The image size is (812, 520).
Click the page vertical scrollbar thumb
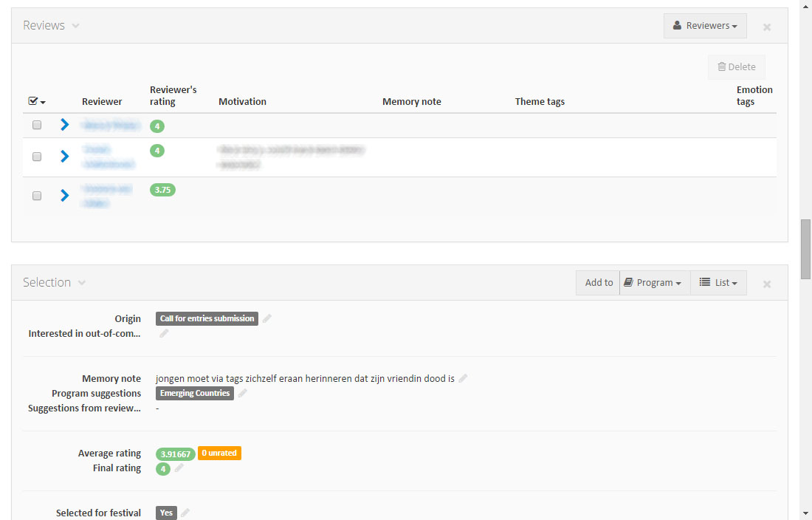(805, 247)
